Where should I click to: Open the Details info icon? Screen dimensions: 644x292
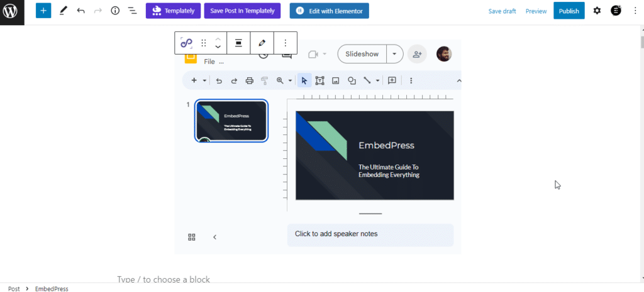point(115,11)
